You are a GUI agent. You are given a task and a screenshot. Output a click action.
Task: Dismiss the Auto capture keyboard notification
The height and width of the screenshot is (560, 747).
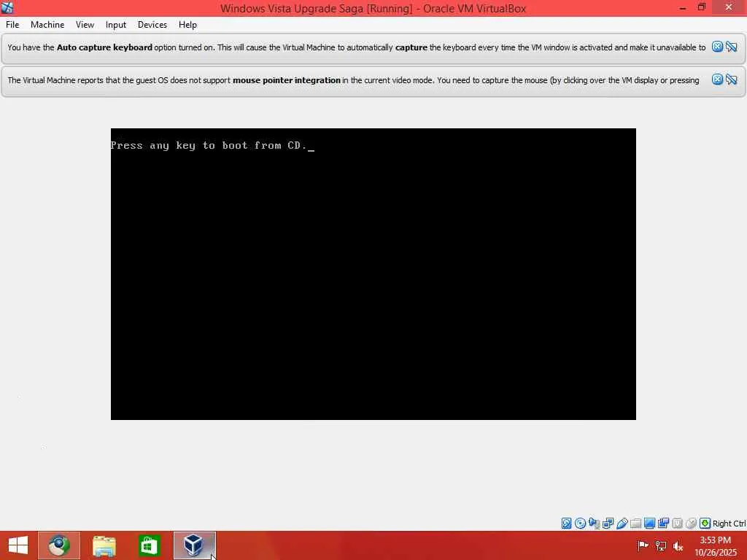click(718, 47)
